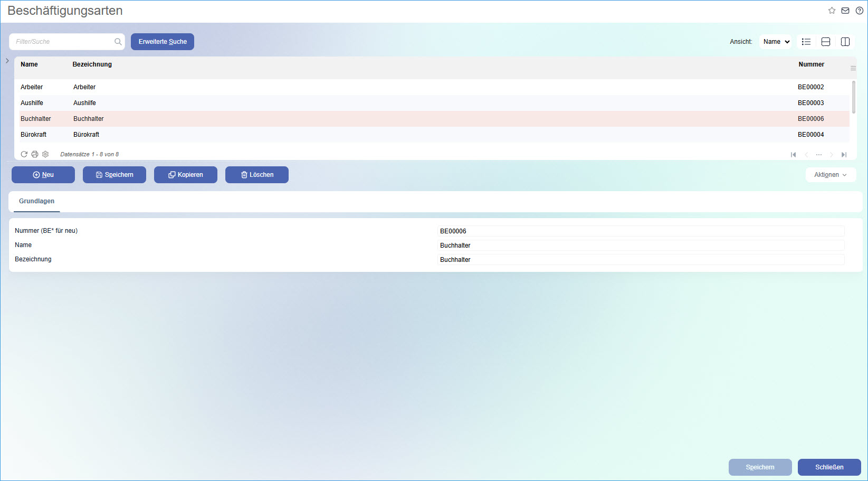868x481 pixels.
Task: Open table settings gear icon
Action: click(x=45, y=154)
